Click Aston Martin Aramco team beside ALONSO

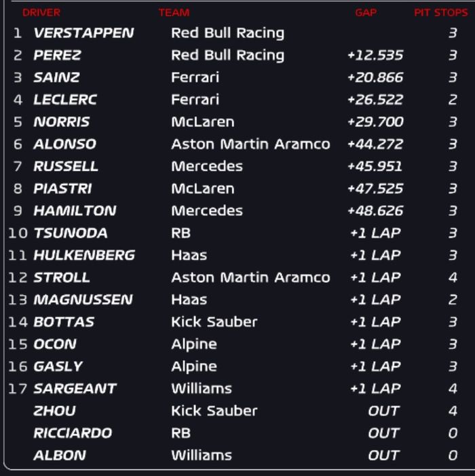tap(250, 144)
